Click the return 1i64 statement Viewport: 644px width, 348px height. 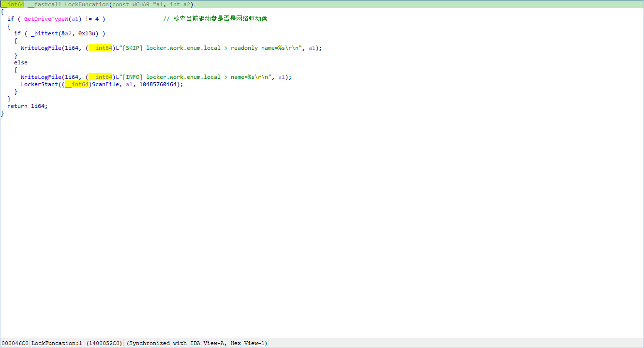point(27,106)
